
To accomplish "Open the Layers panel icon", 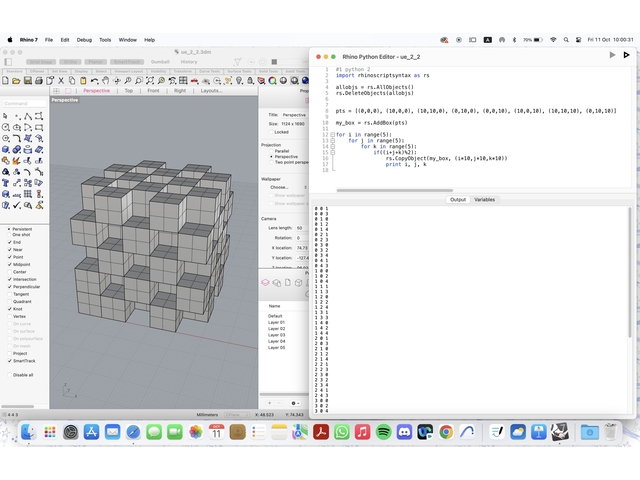I will tap(266, 283).
